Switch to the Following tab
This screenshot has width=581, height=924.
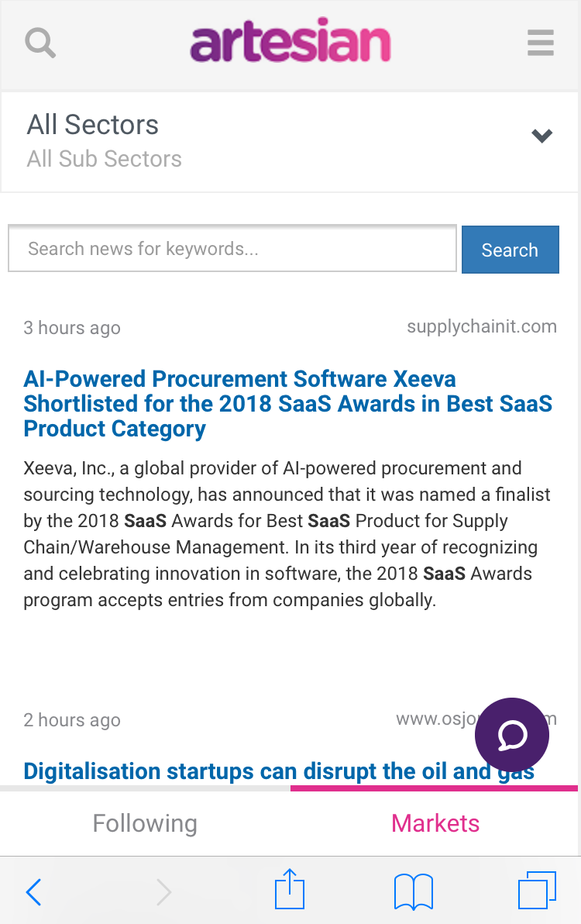tap(145, 823)
